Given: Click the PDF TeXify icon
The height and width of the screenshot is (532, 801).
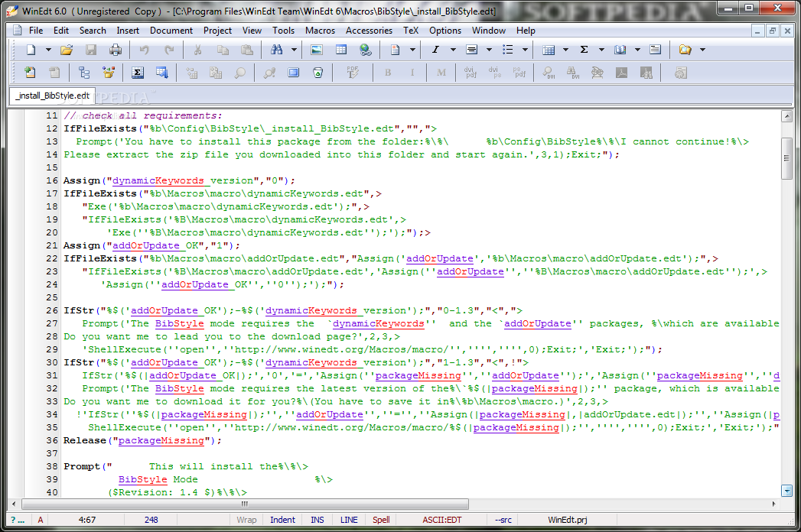Looking at the screenshot, I should (x=353, y=73).
